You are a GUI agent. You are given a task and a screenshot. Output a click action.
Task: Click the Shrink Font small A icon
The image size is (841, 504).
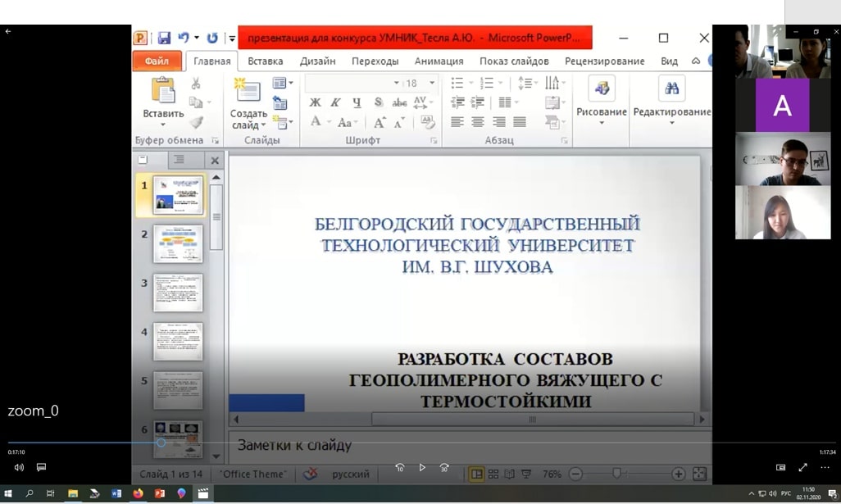coord(399,122)
